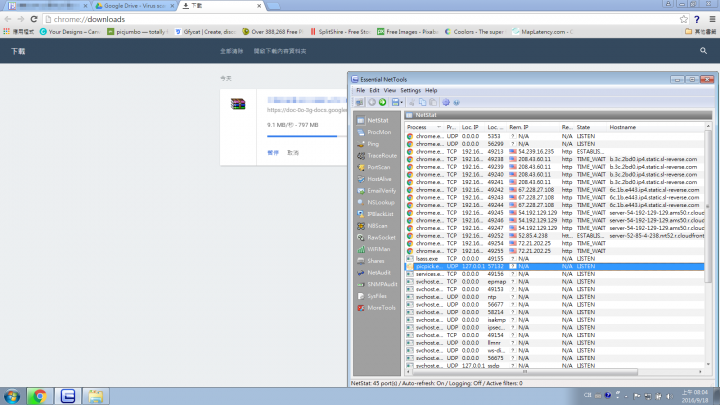Open the NSLookup tool
The width and height of the screenshot is (720, 405).
[376, 202]
